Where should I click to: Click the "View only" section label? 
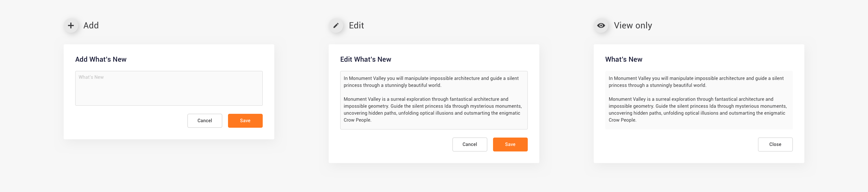632,26
